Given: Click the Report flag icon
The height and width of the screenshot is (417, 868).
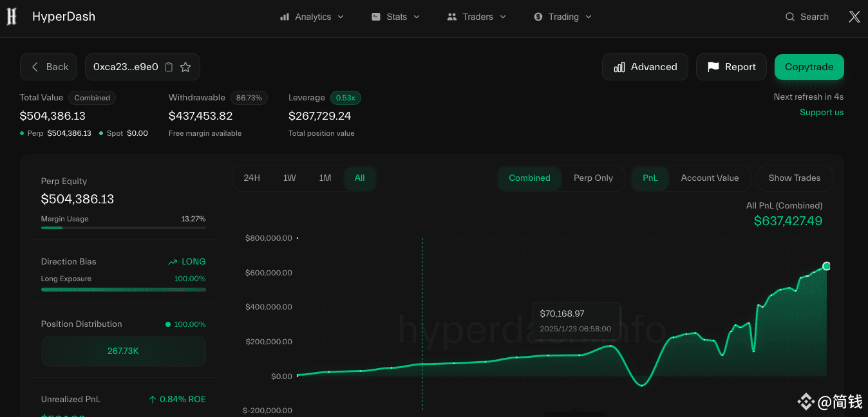Looking at the screenshot, I should pyautogui.click(x=713, y=67).
